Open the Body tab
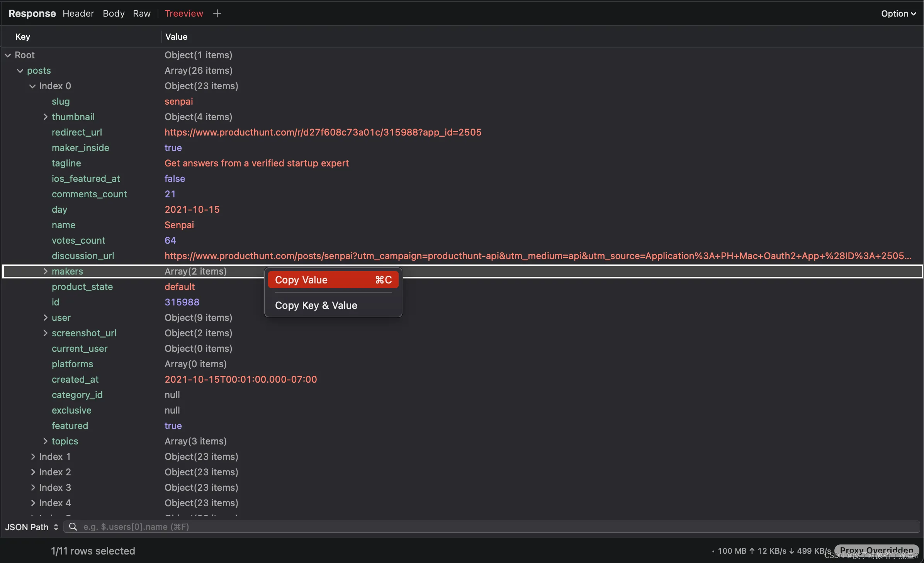This screenshot has height=563, width=924. coord(114,14)
